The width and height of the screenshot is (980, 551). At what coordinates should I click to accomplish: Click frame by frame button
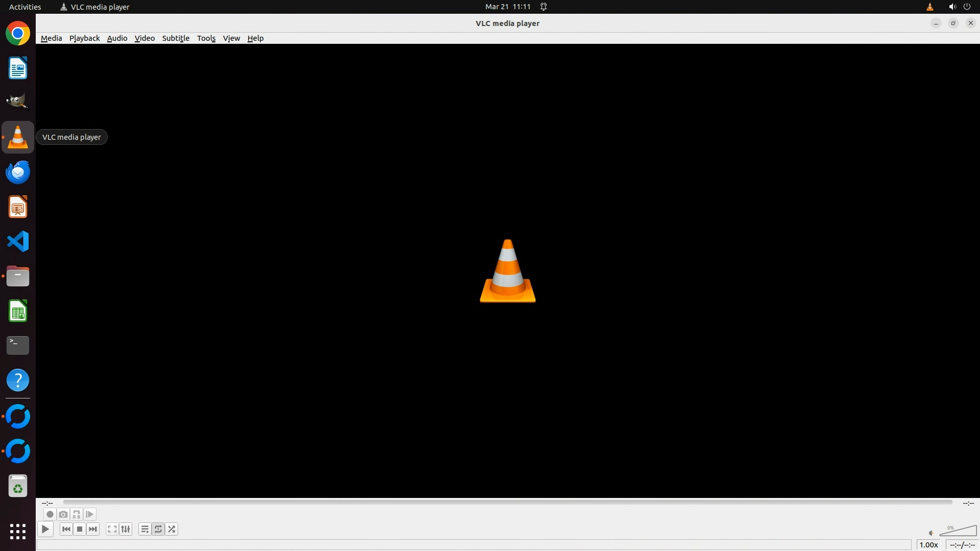[x=90, y=514]
